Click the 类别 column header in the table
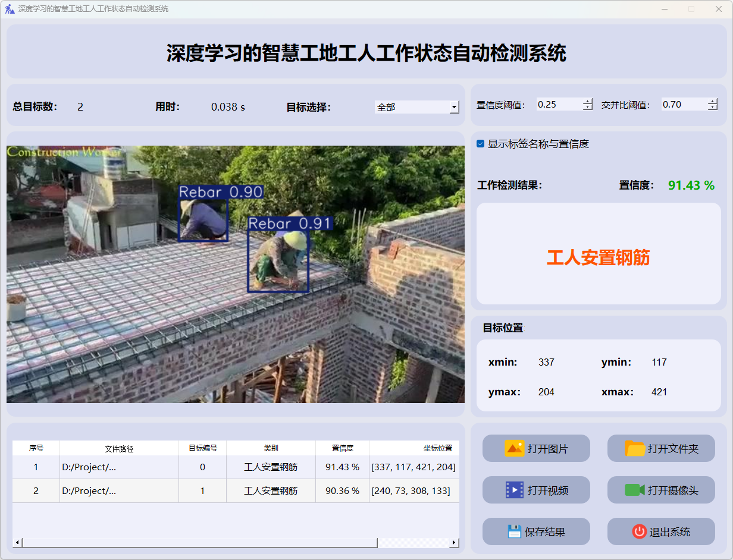 tap(271, 448)
